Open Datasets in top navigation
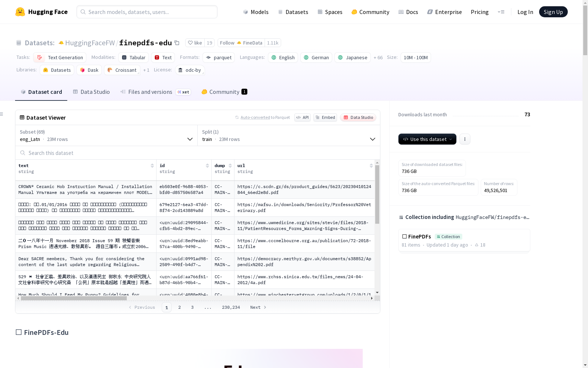The height and width of the screenshot is (368, 588). (x=293, y=12)
